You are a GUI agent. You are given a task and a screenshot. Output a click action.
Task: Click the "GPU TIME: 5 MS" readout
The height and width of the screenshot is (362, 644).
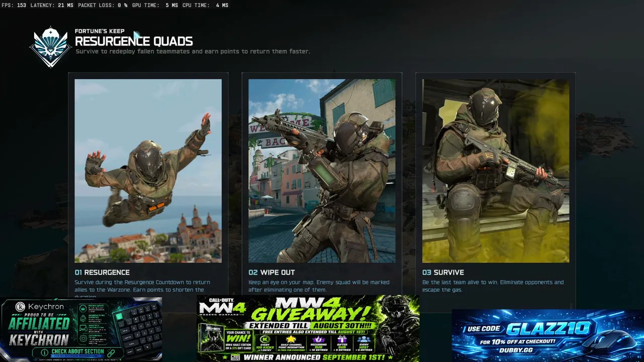click(155, 6)
